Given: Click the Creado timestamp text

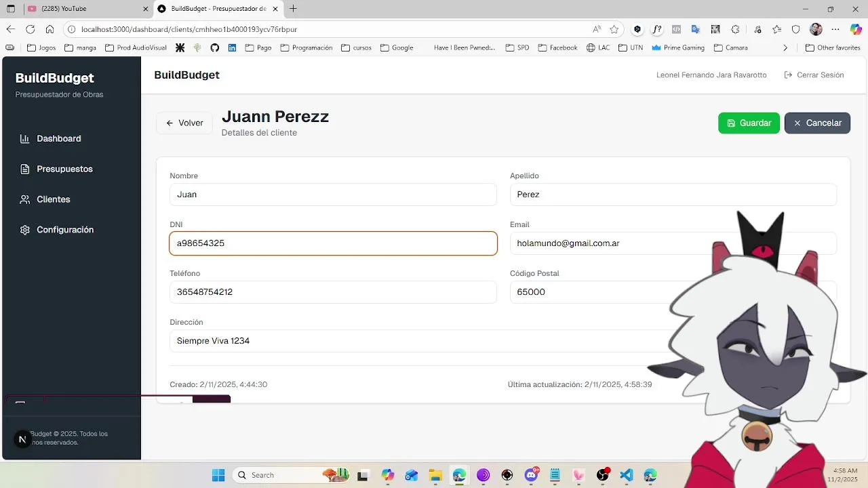Looking at the screenshot, I should 218,384.
